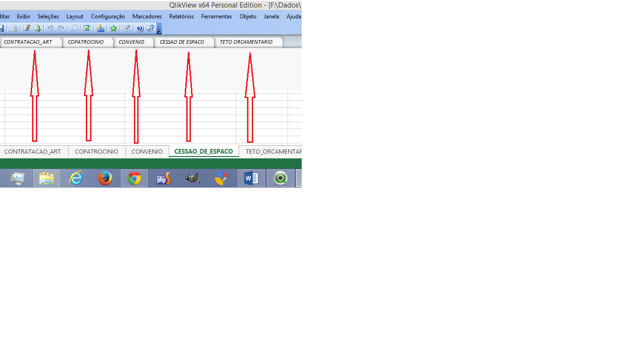
Task: Select Excel CESSAO_DE_ESPACO worksheet tab
Action: (204, 152)
